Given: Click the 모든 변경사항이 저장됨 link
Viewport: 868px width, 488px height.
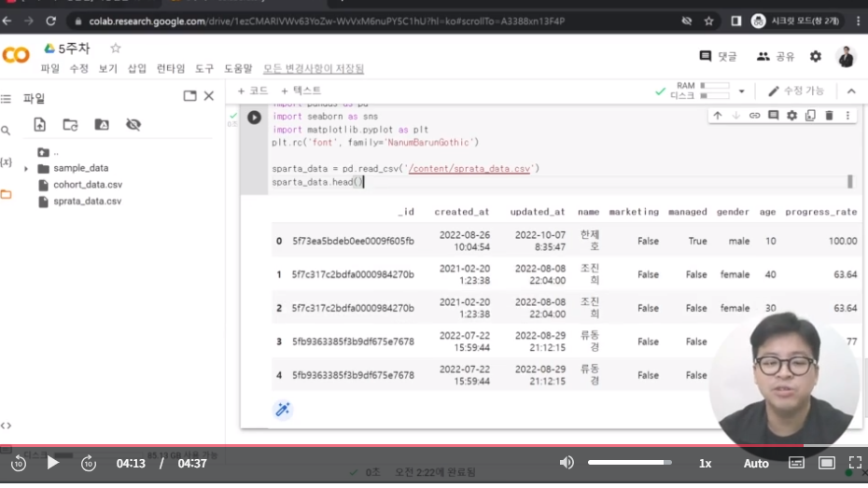Looking at the screenshot, I should tap(314, 69).
